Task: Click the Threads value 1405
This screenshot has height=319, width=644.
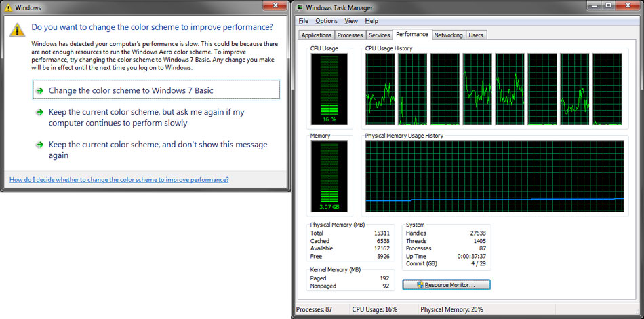Action: point(479,241)
